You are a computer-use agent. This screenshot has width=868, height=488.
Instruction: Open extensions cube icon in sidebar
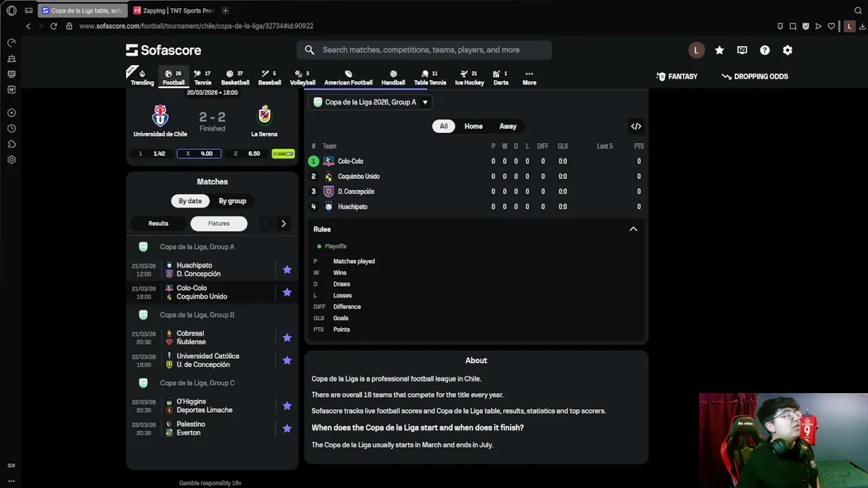coord(12,144)
